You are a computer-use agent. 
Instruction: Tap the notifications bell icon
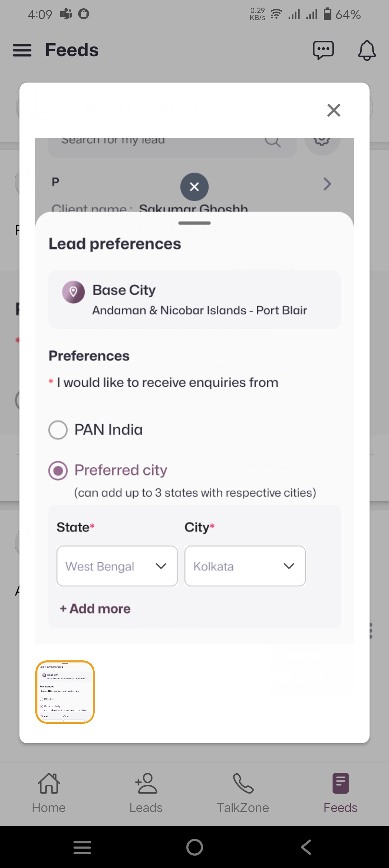[x=367, y=50]
